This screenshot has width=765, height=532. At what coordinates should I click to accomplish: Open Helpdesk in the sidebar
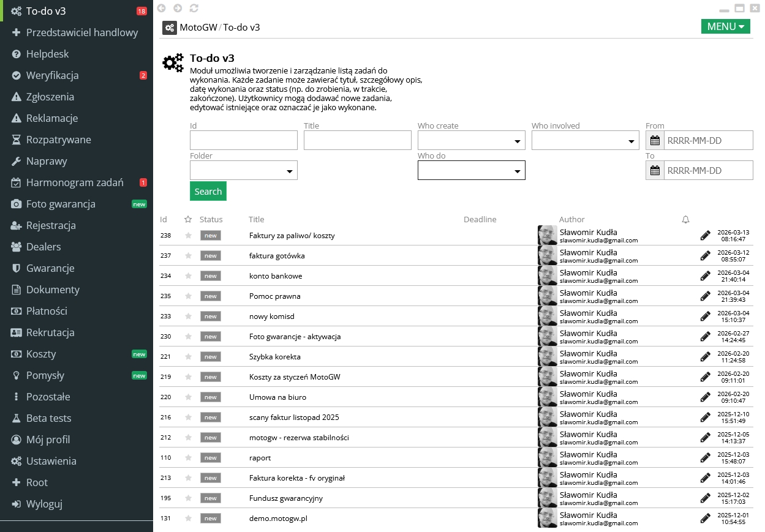click(47, 54)
